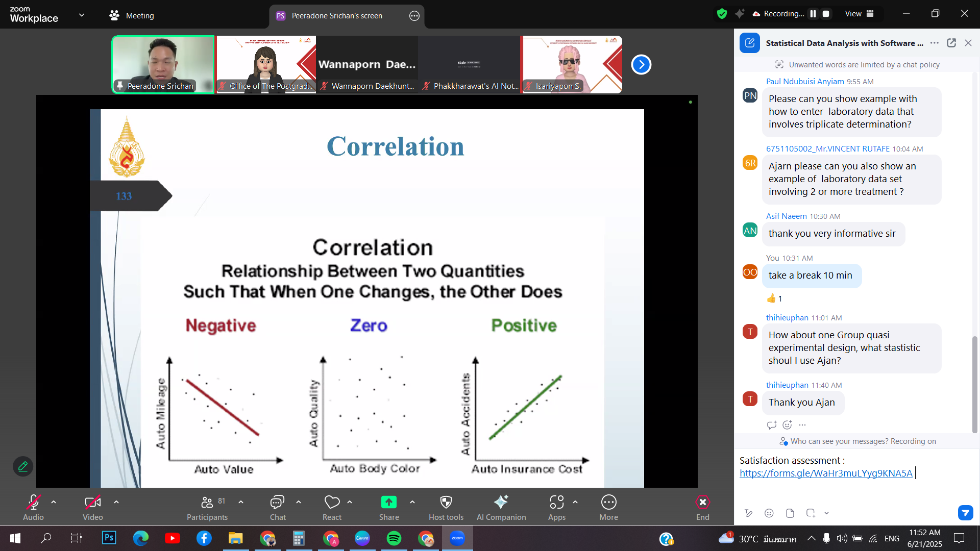Pop out the chat panel

click(x=951, y=43)
